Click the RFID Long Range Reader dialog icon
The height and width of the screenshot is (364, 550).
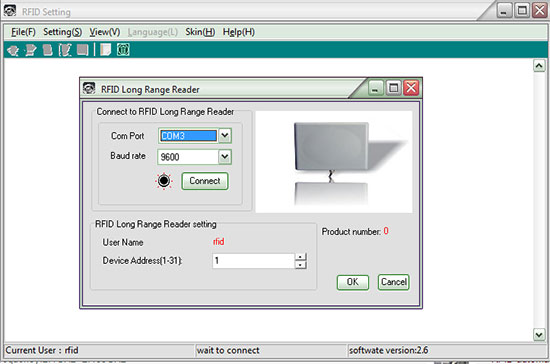coord(89,88)
